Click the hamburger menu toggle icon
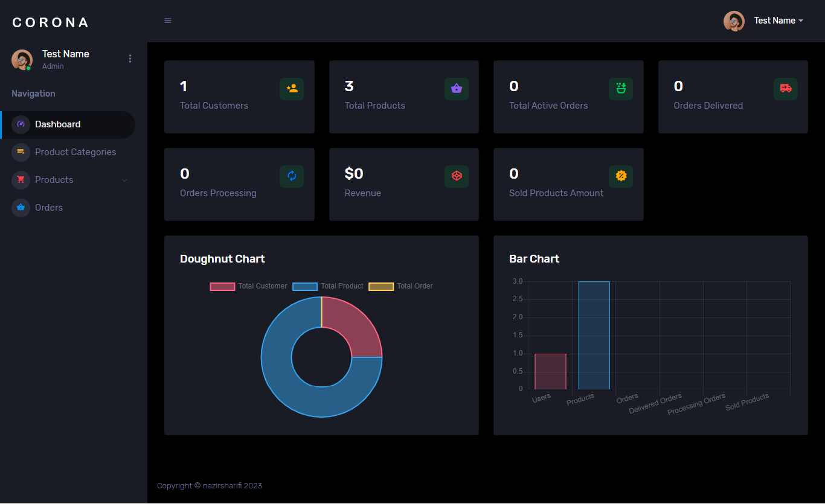825x504 pixels. 168,21
